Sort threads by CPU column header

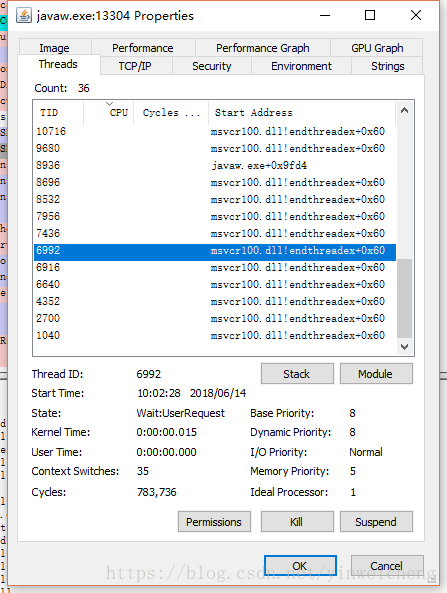(109, 113)
